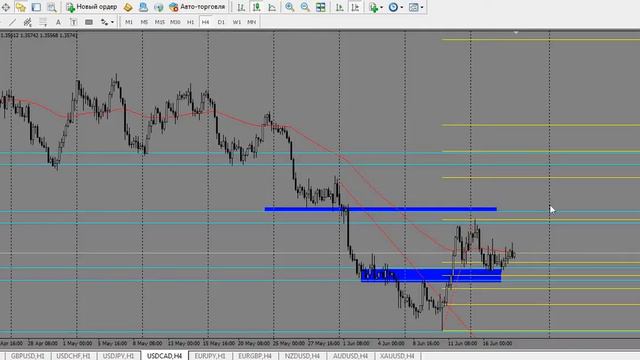
Task: Open the Navigator panel
Action: (21, 7)
